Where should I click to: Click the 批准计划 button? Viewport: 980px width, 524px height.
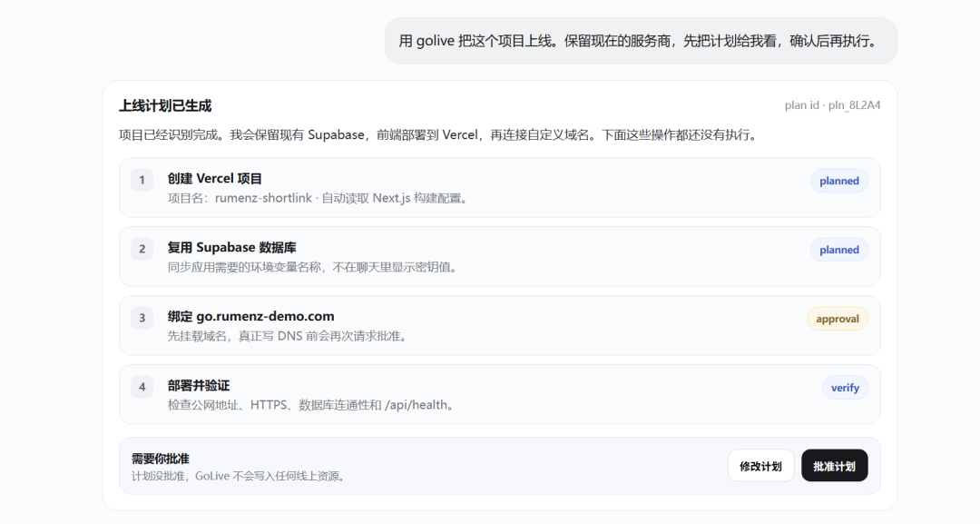(835, 466)
